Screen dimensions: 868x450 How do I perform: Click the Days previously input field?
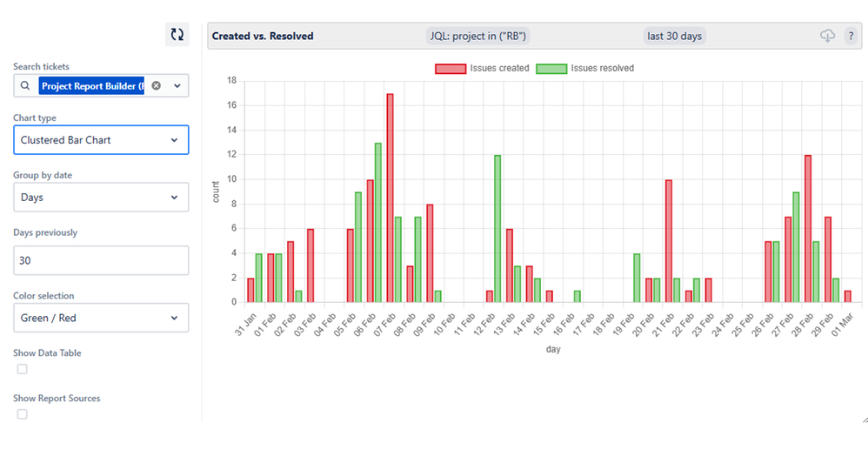click(101, 260)
